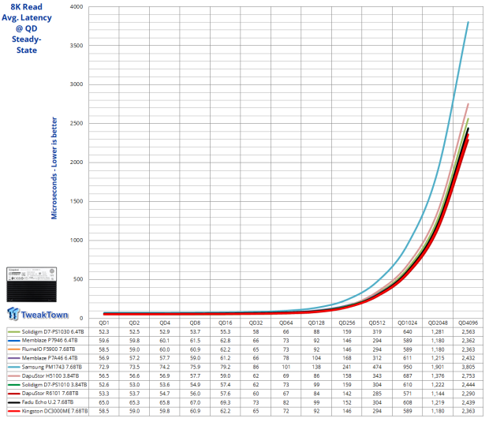Screen dimensions: 489x448
Task: Click the 'QD512' column header
Action: coord(377,323)
